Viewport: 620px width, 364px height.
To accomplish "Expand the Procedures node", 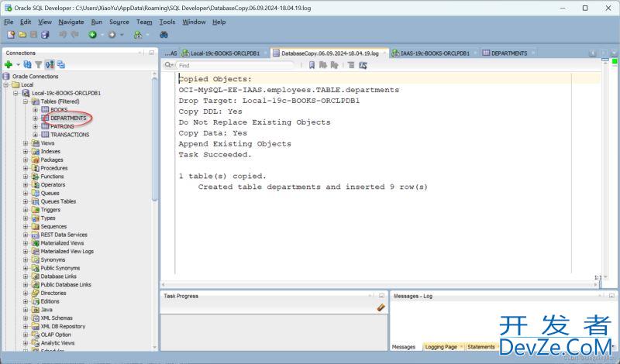I will coord(26,168).
